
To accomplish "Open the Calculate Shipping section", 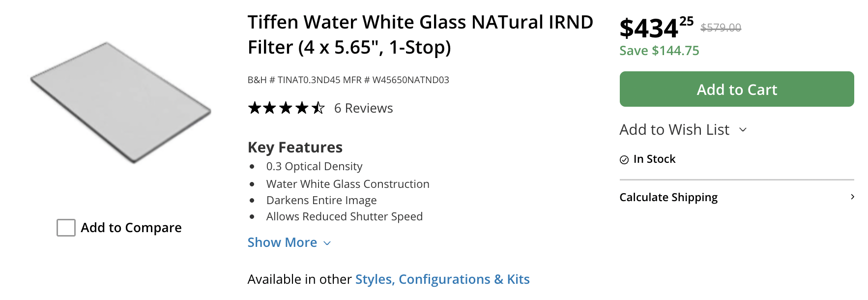I will click(x=668, y=197).
